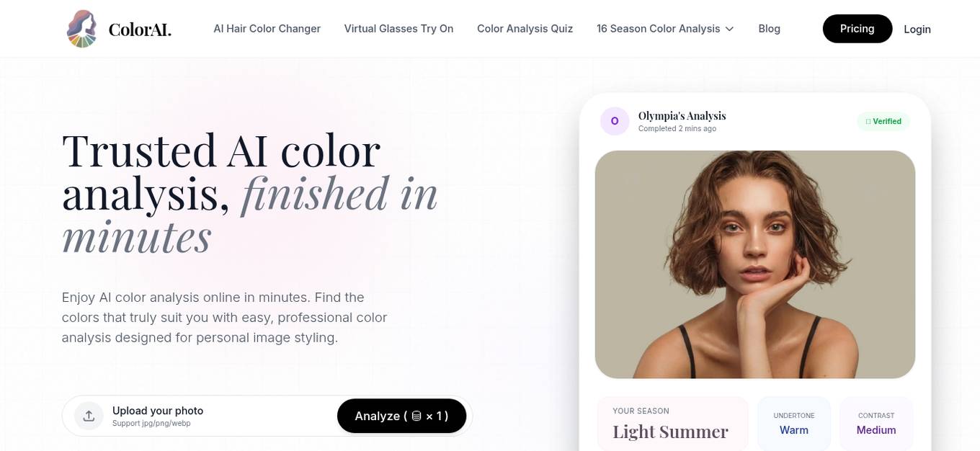This screenshot has width=980, height=451.
Task: Click the coin credits icon in Analyze button
Action: click(416, 416)
